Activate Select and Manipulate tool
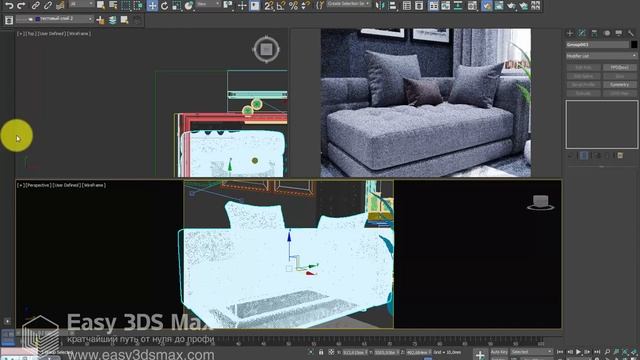The height and width of the screenshot is (360, 640). pyautogui.click(x=242, y=5)
